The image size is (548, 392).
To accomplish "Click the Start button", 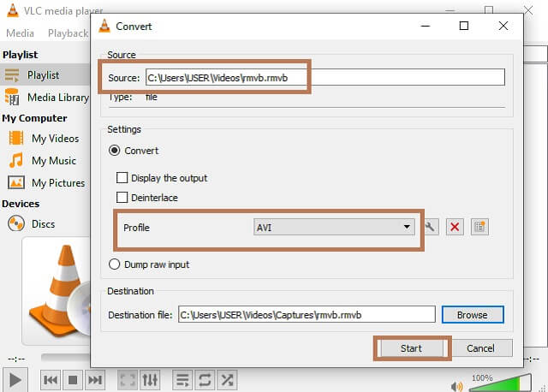I will 411,348.
